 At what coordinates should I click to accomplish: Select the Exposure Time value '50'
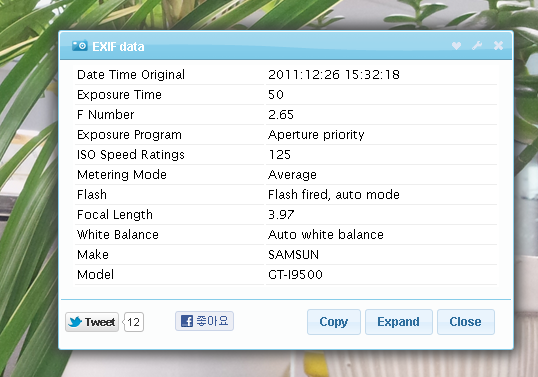point(276,95)
